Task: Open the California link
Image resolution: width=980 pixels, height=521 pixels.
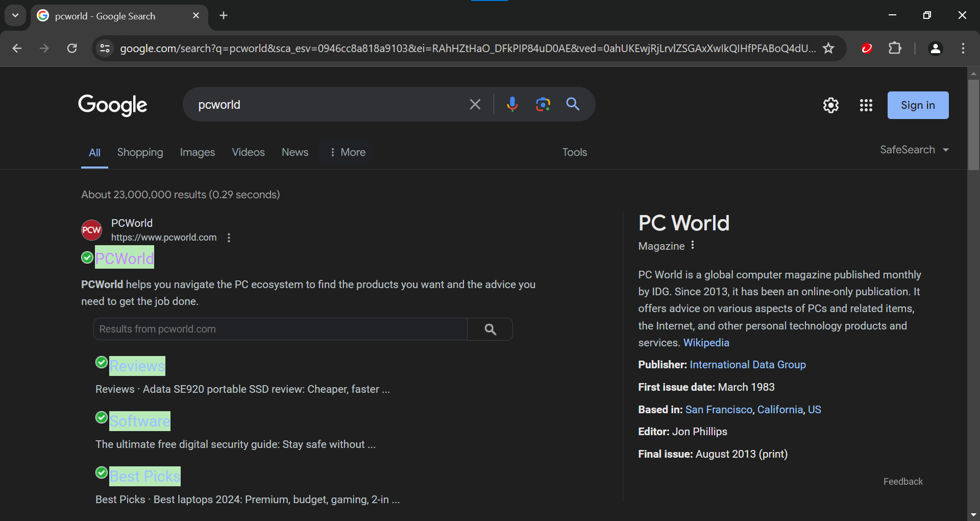Action: tap(780, 410)
